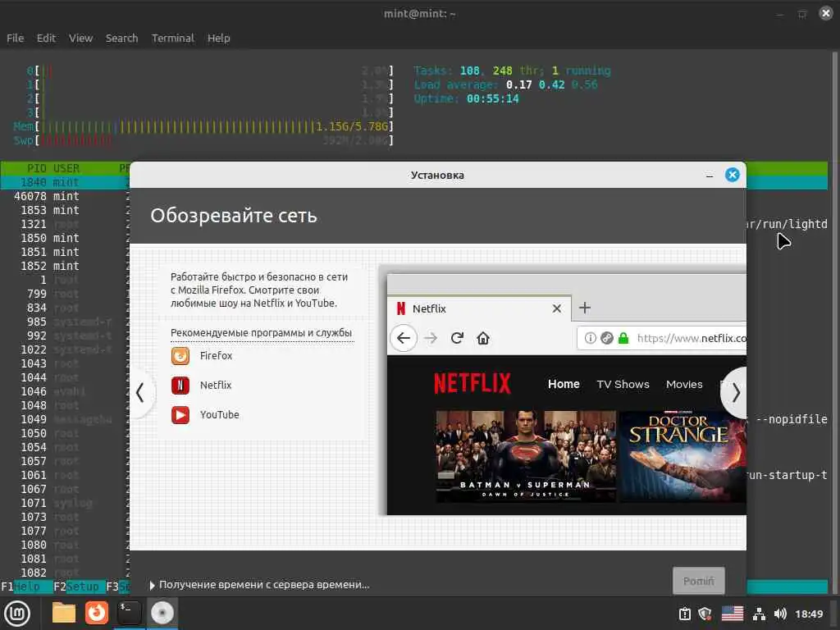Open the terminal Search menu
Screen dimensions: 840x630
121,38
